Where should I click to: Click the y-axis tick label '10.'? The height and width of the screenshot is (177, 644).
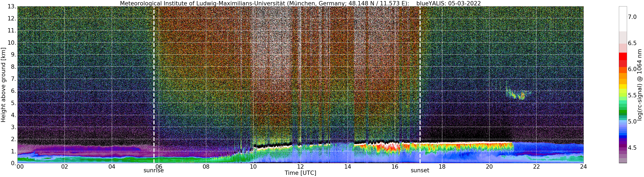[12, 43]
